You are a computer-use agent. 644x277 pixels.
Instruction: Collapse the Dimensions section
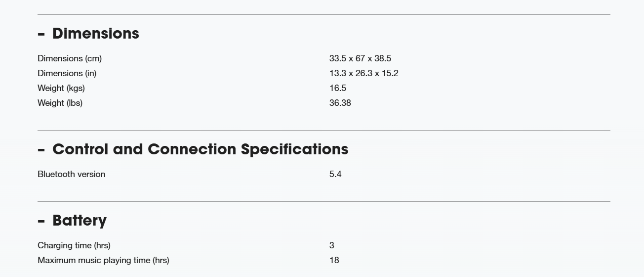[x=88, y=34]
